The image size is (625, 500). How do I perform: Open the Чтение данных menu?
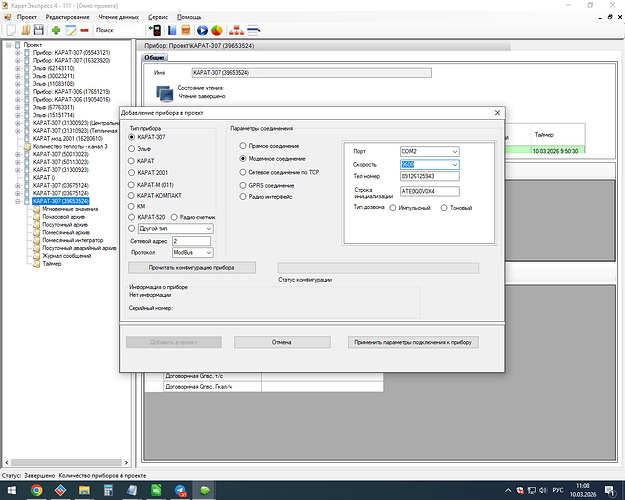point(120,18)
